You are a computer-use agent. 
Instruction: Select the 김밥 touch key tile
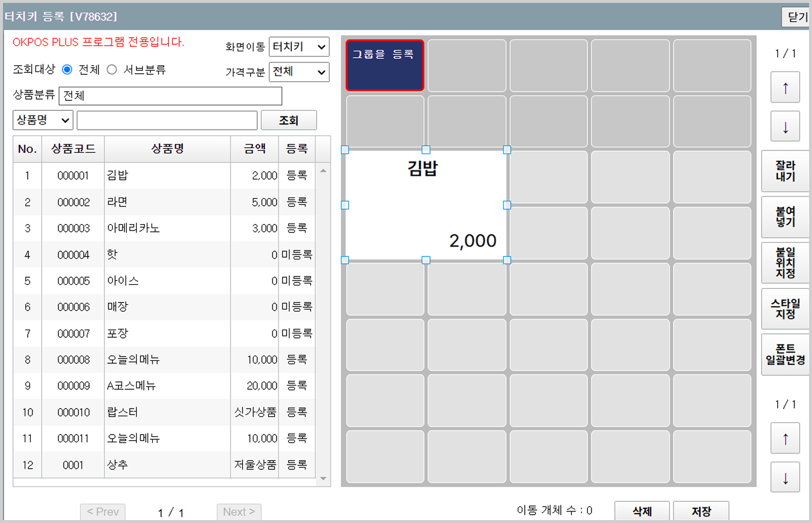[426, 205]
